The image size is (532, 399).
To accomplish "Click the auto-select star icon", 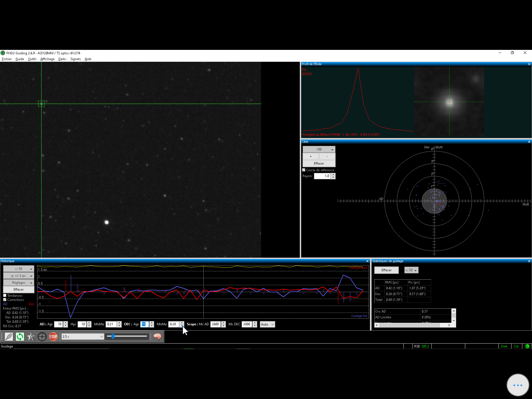I will (x=31, y=337).
